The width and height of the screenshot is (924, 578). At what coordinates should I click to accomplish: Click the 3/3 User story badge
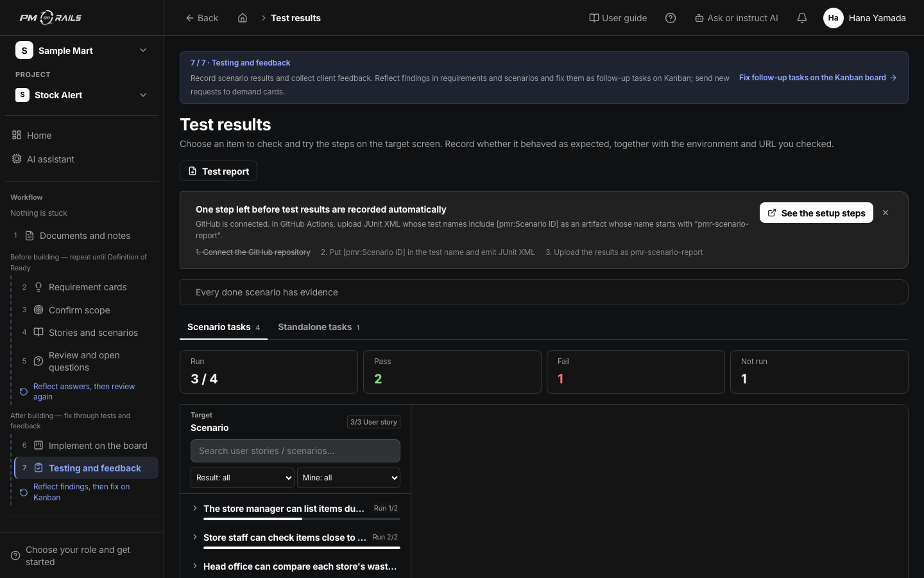tap(373, 422)
